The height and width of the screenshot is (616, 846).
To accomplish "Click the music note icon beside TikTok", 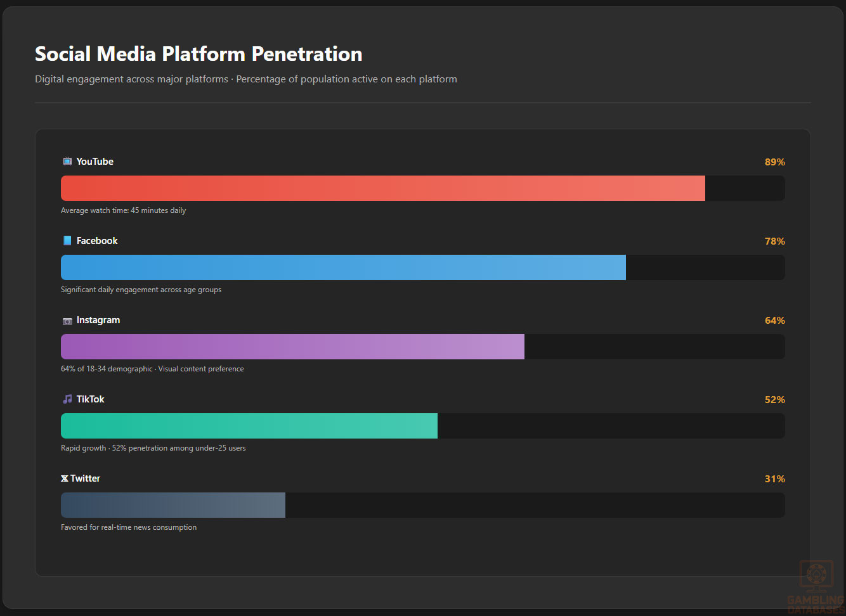I will point(67,399).
